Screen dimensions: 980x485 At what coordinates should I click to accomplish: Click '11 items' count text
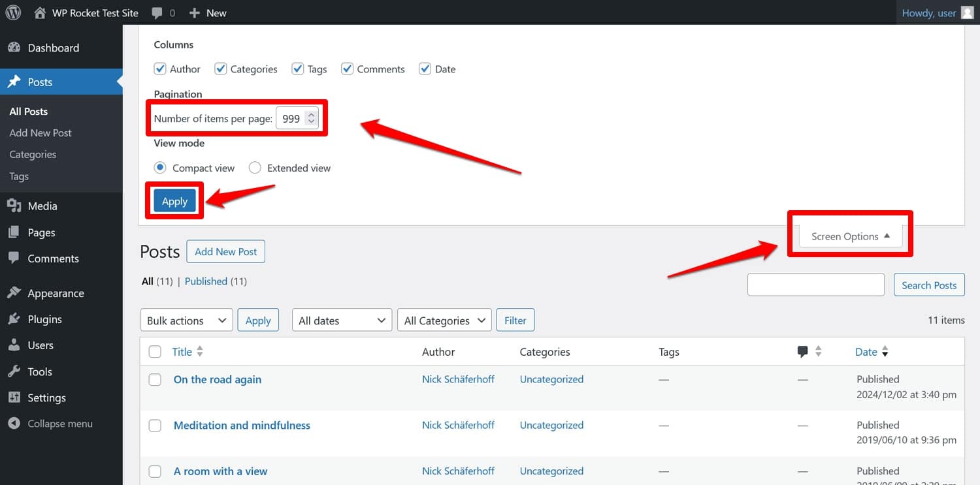click(x=946, y=320)
